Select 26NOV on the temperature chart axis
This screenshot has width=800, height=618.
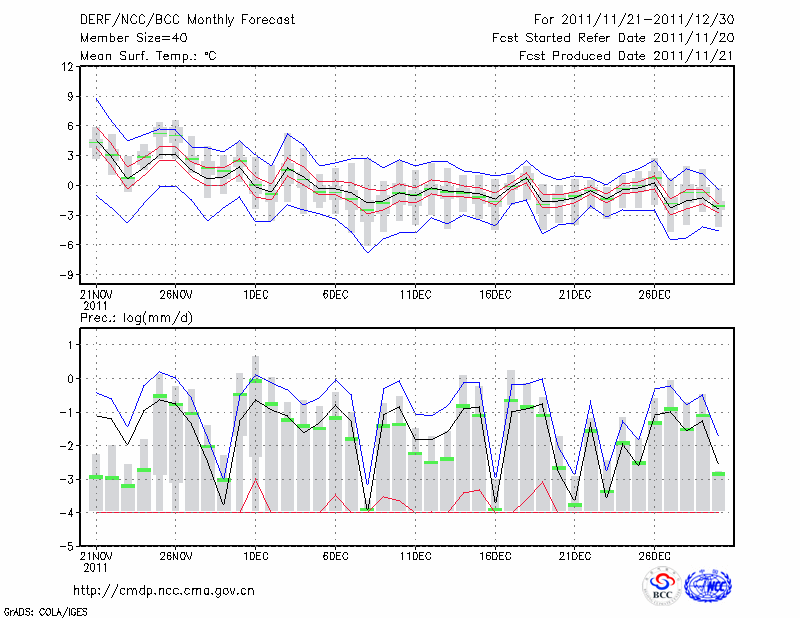click(x=175, y=295)
